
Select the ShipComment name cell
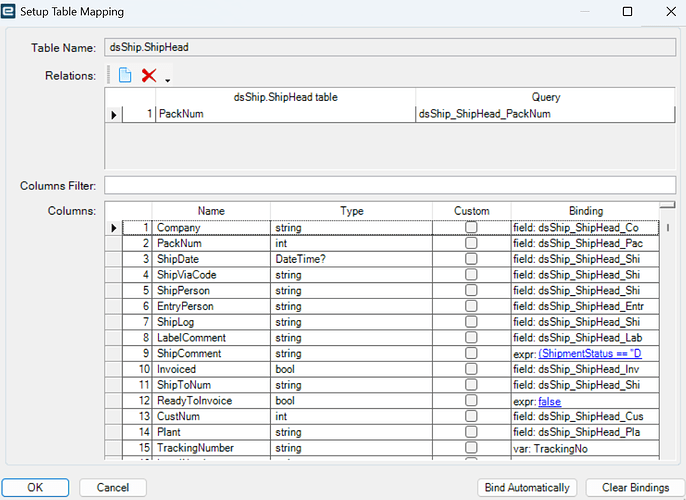[211, 353]
